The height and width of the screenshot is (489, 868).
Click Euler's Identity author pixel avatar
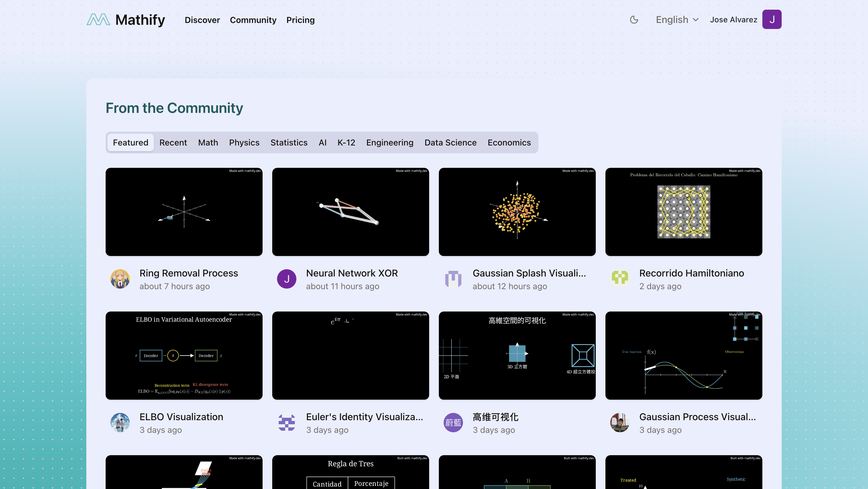click(x=286, y=423)
